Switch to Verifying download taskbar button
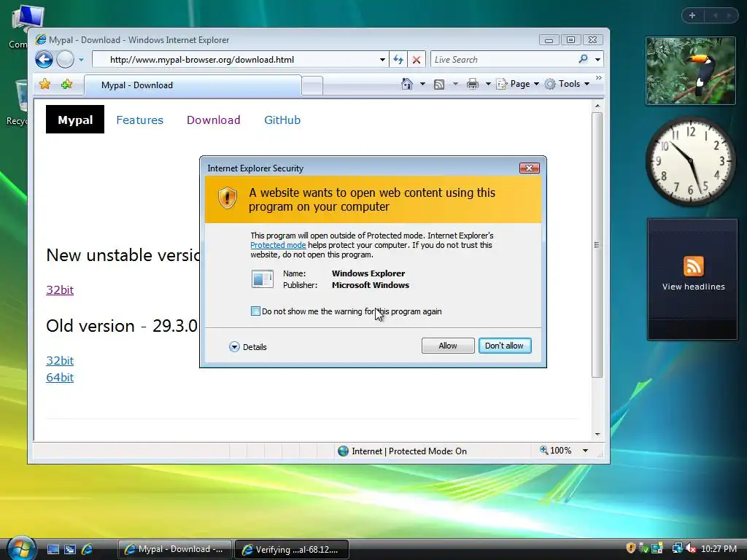The image size is (747, 560). tap(292, 550)
